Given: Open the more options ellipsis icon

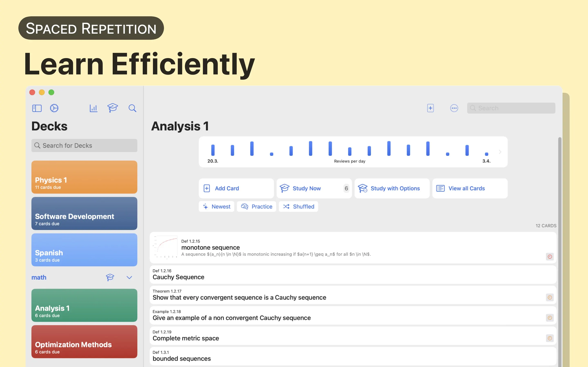Looking at the screenshot, I should click(454, 108).
